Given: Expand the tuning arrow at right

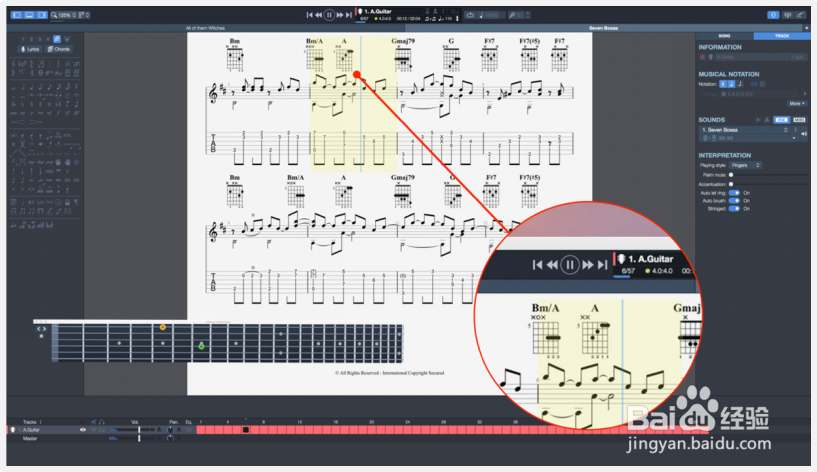Looking at the screenshot, I should pyautogui.click(x=804, y=94).
